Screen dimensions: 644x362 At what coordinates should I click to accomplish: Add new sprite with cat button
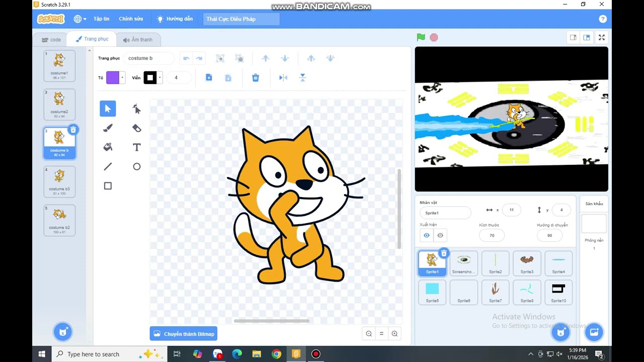point(561,332)
